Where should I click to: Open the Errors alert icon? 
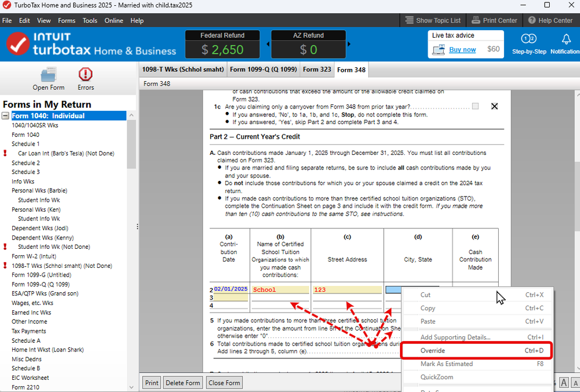pos(85,74)
